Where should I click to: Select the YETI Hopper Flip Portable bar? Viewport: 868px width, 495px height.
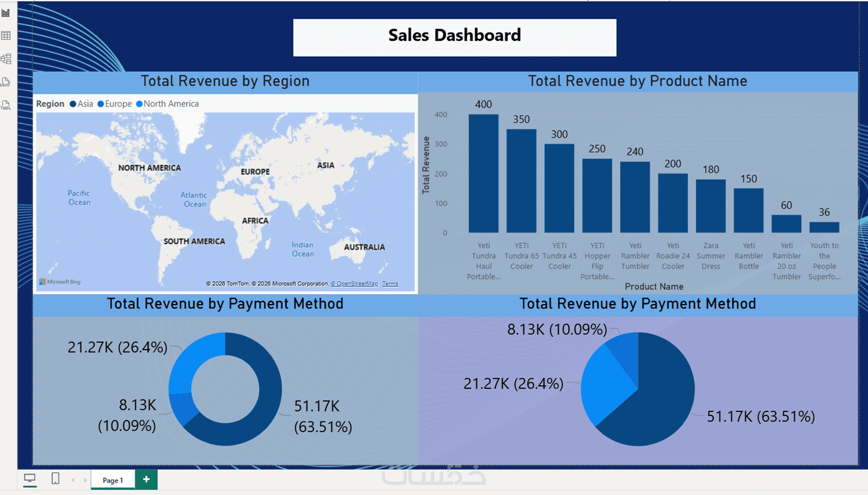[597, 196]
